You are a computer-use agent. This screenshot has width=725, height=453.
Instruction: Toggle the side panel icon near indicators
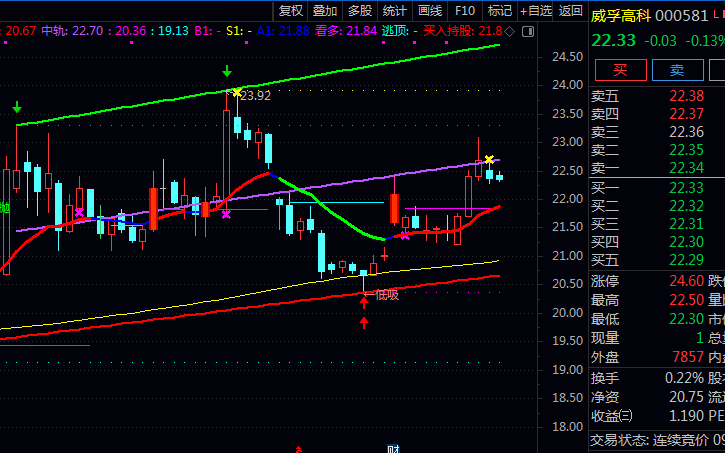click(x=528, y=31)
